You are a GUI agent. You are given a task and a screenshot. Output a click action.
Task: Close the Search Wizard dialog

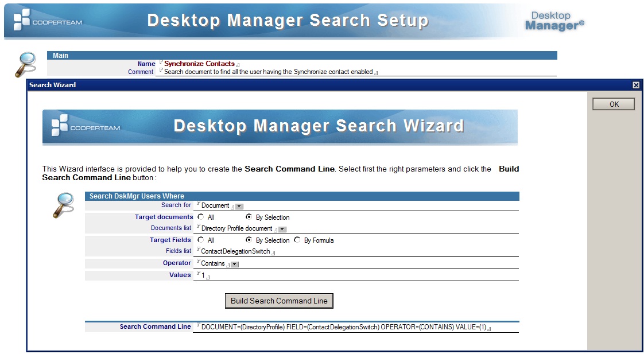tap(636, 85)
